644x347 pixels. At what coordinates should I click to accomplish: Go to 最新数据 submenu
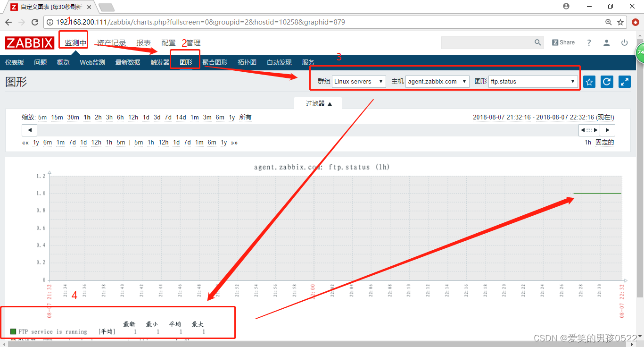[x=128, y=62]
